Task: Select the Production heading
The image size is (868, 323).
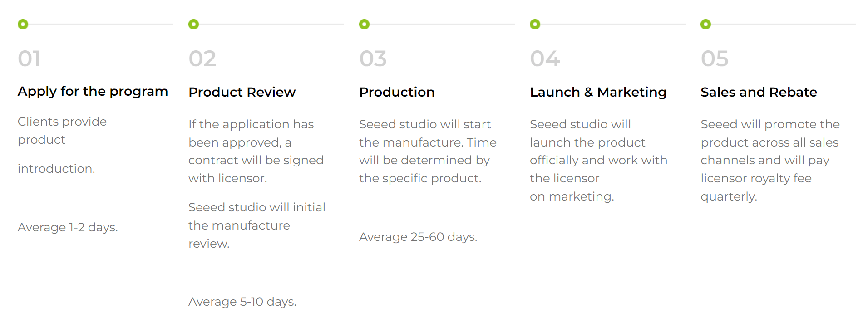Action: click(x=397, y=92)
